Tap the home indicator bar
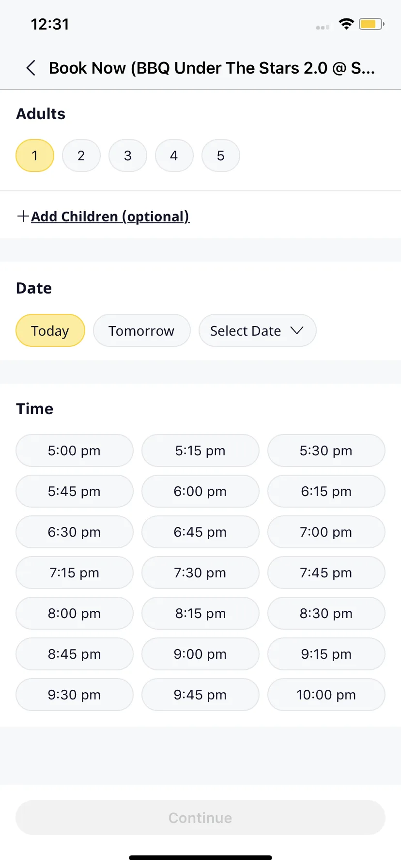The height and width of the screenshot is (868, 401). 200,858
